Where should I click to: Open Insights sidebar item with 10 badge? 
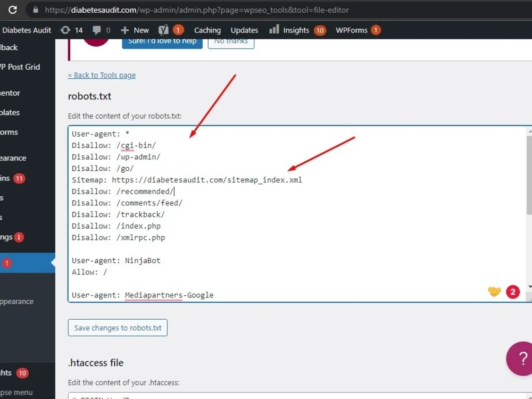(14, 373)
